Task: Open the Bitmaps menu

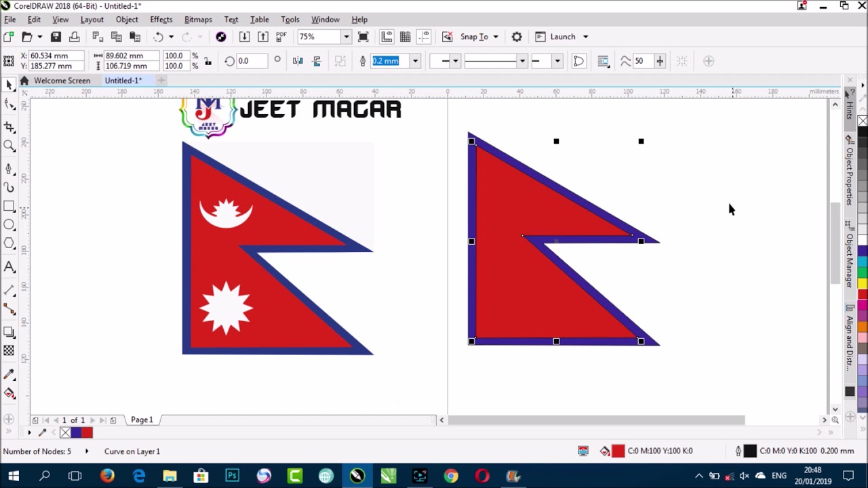Action: click(x=198, y=20)
